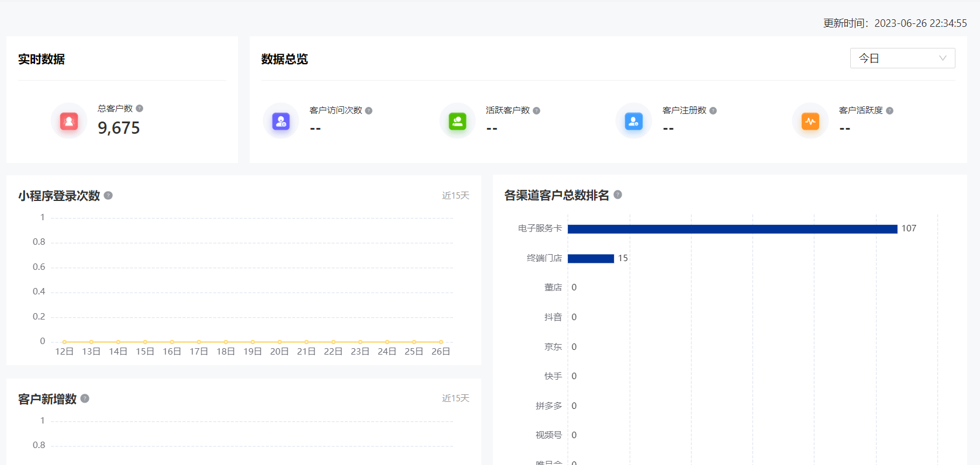This screenshot has height=465, width=980.
Task: Click the 12日 data point on login chart
Action: [x=64, y=342]
